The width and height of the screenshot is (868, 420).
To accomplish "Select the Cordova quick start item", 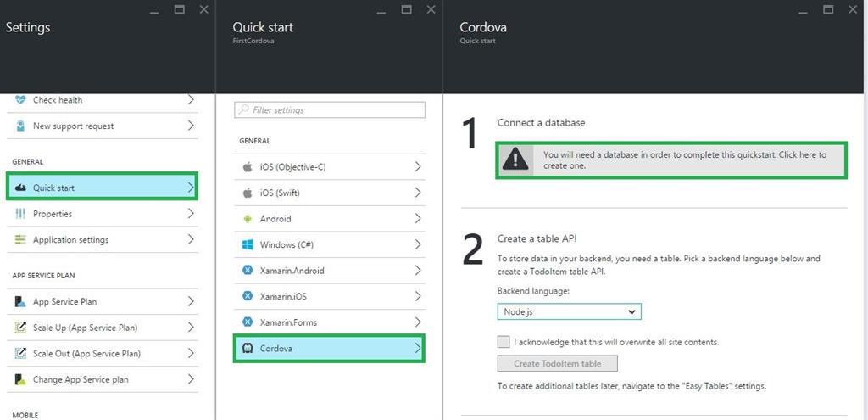I will click(x=329, y=349).
